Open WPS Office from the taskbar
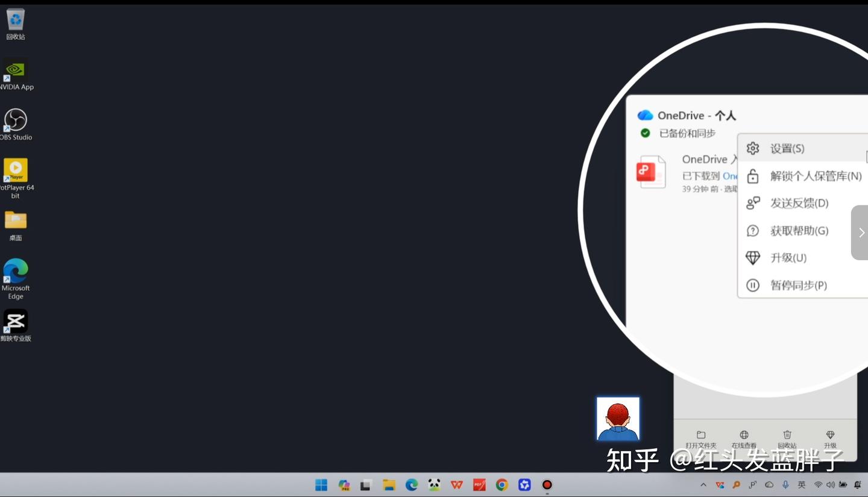 (x=457, y=485)
